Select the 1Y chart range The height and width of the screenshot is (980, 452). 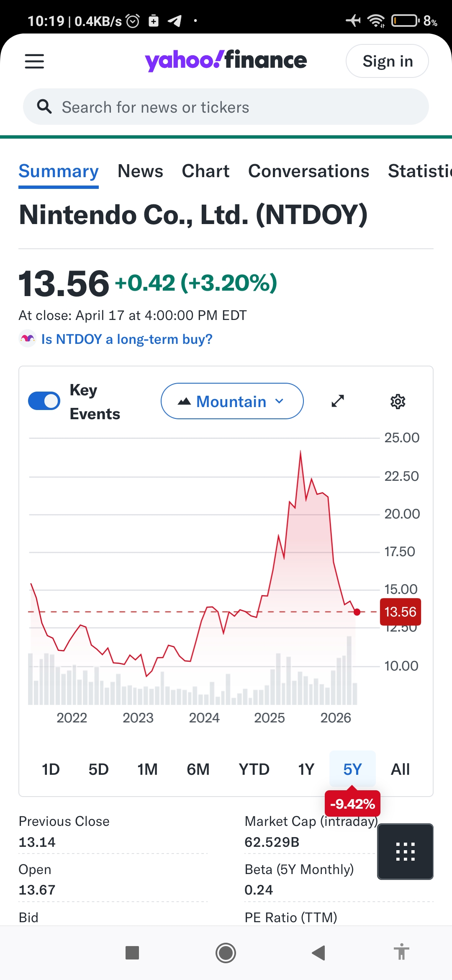click(306, 769)
